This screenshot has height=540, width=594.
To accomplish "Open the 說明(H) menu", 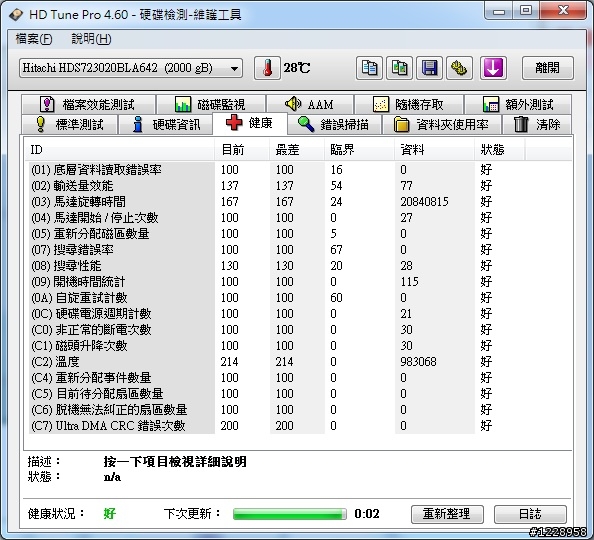I will pyautogui.click(x=91, y=39).
